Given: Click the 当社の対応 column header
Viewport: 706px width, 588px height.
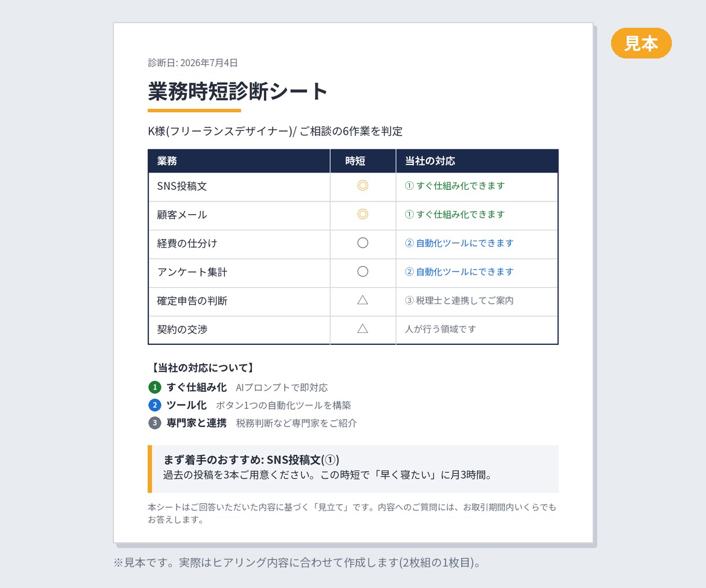Looking at the screenshot, I should pos(477,161).
